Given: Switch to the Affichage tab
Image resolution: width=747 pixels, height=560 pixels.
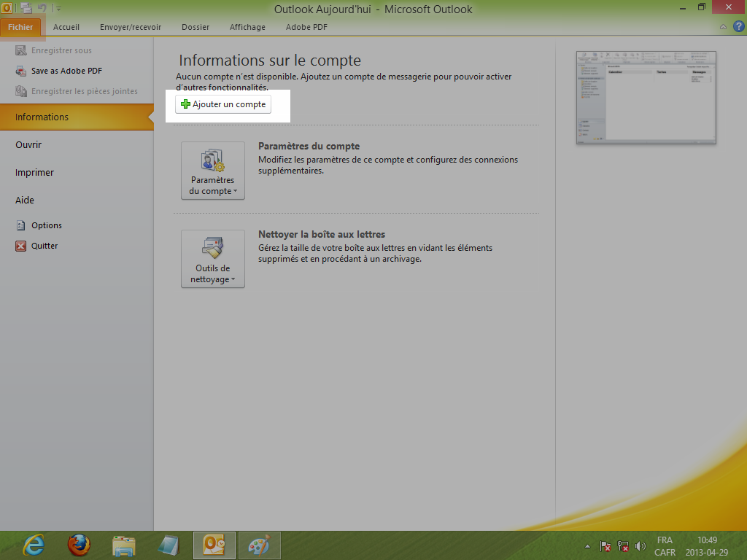Looking at the screenshot, I should (x=247, y=27).
